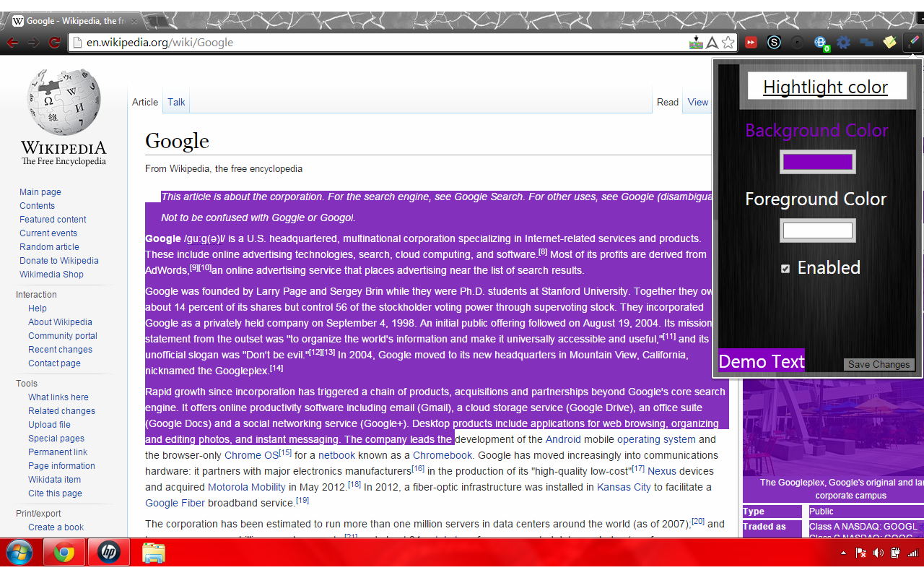This screenshot has width=924, height=578.
Task: Open the Chromebook article link
Action: coord(443,455)
